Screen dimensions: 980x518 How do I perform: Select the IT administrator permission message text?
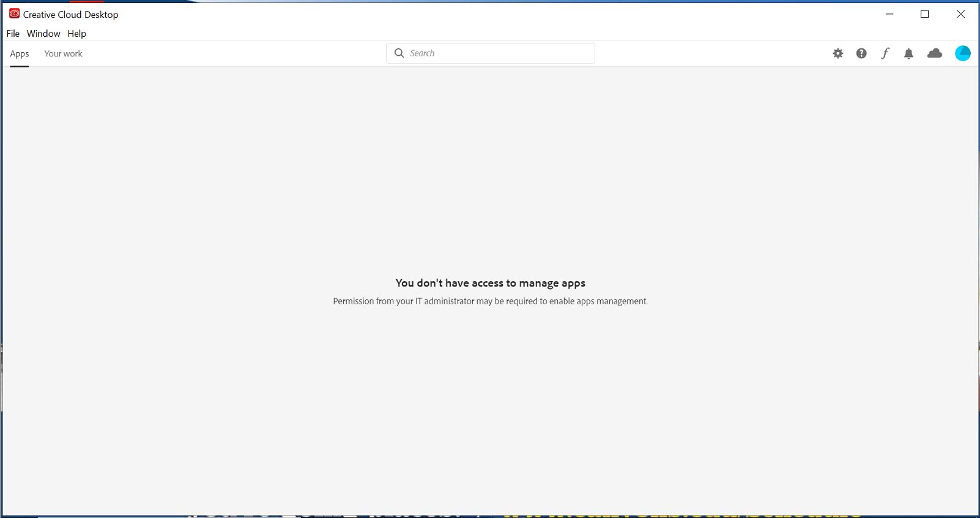491,301
